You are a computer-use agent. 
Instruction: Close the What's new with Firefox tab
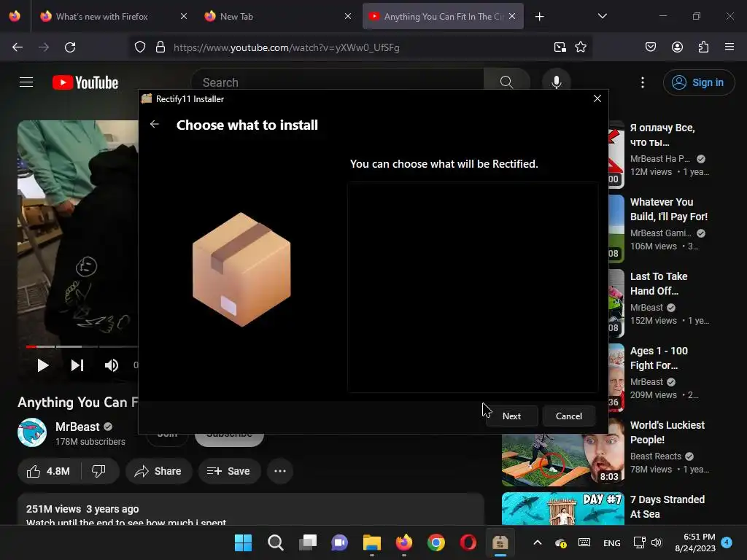click(184, 17)
